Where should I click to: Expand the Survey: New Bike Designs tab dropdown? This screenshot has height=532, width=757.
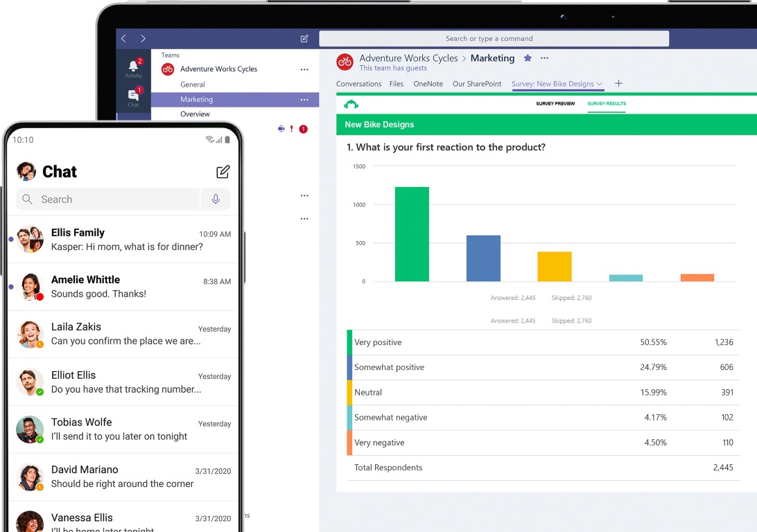coord(599,85)
